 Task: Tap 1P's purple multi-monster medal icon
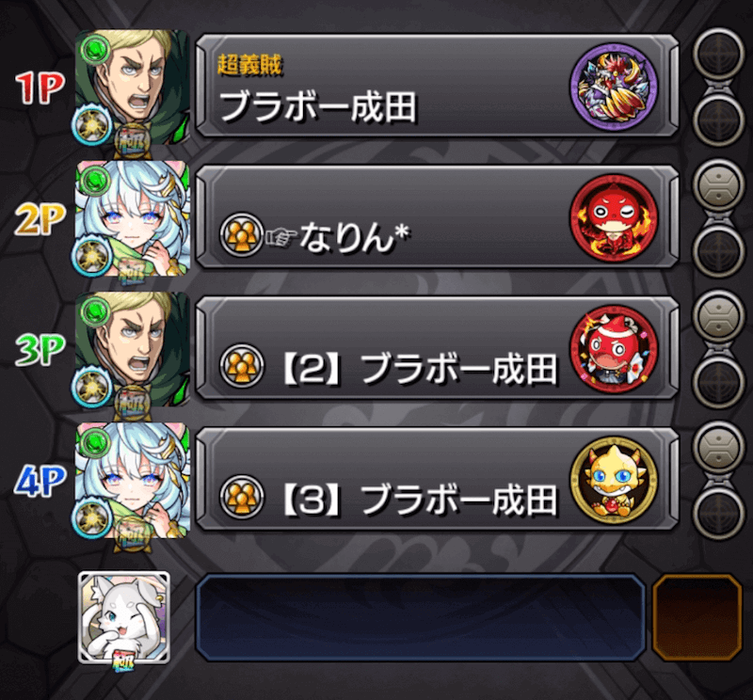614,87
